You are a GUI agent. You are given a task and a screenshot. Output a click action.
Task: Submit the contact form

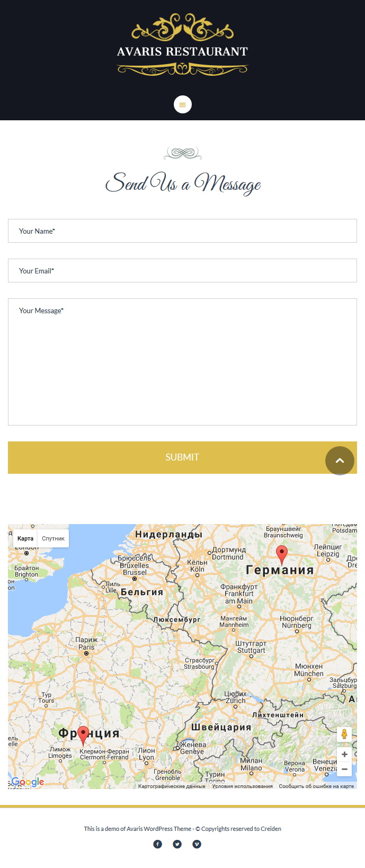(x=182, y=457)
